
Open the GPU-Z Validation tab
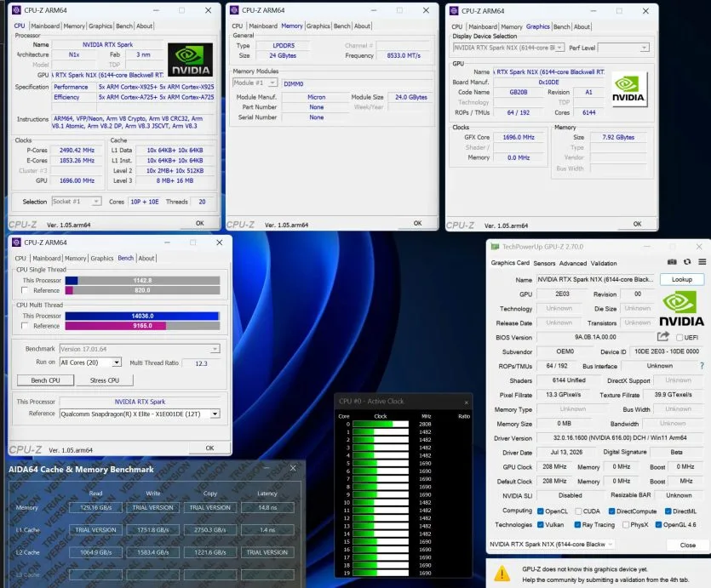coord(604,263)
